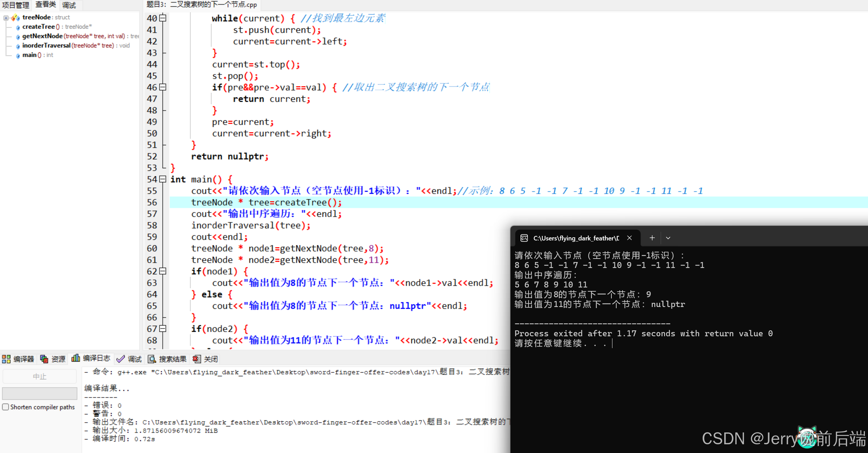868x453 pixels.
Task: Collapse the if(node1) fold at line 62
Action: (163, 271)
